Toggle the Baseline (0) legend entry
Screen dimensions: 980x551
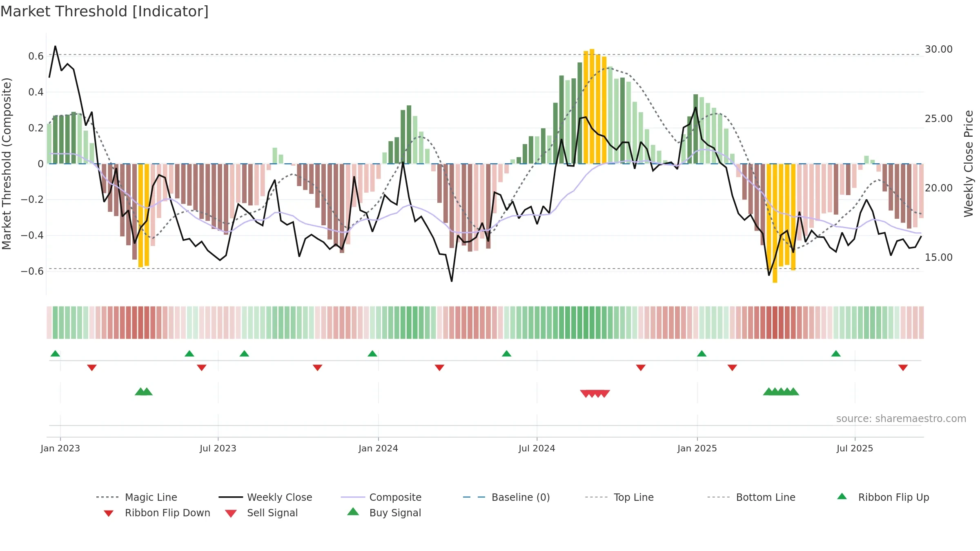pos(506,497)
